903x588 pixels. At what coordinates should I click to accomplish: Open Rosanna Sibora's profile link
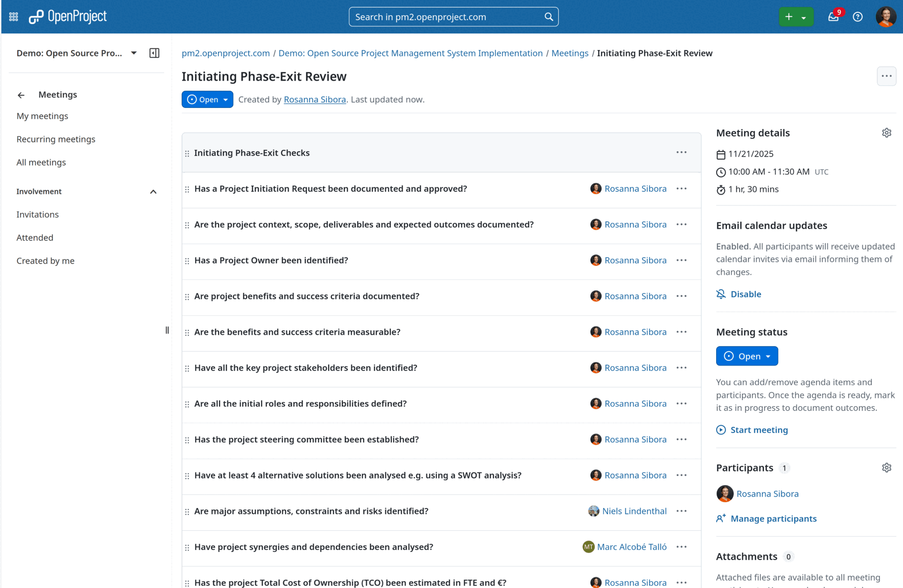pyautogui.click(x=315, y=99)
